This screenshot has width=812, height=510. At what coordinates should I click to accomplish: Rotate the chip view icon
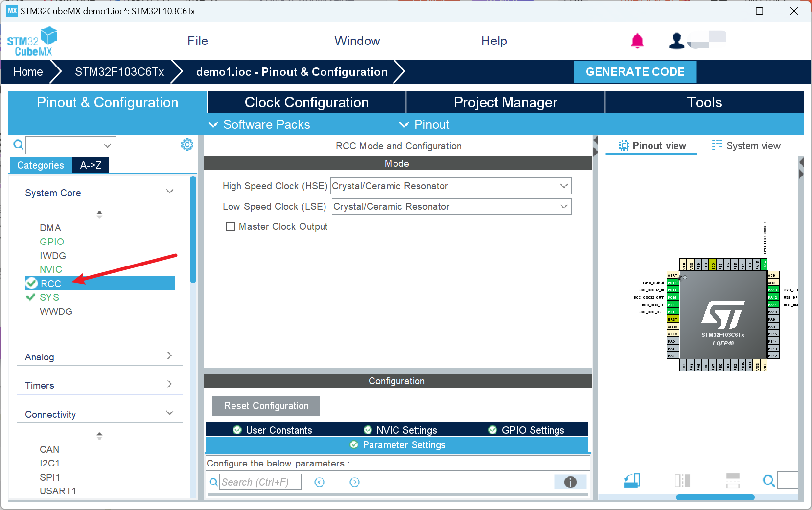pyautogui.click(x=632, y=481)
